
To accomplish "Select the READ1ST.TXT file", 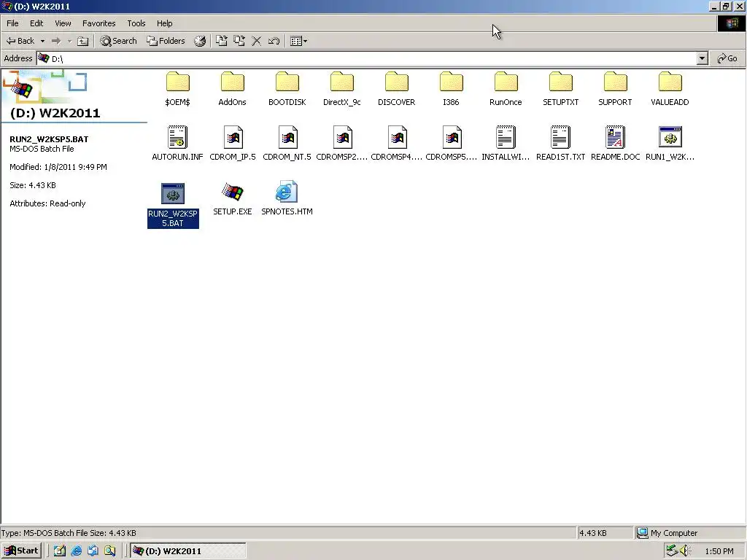I will coord(561,144).
